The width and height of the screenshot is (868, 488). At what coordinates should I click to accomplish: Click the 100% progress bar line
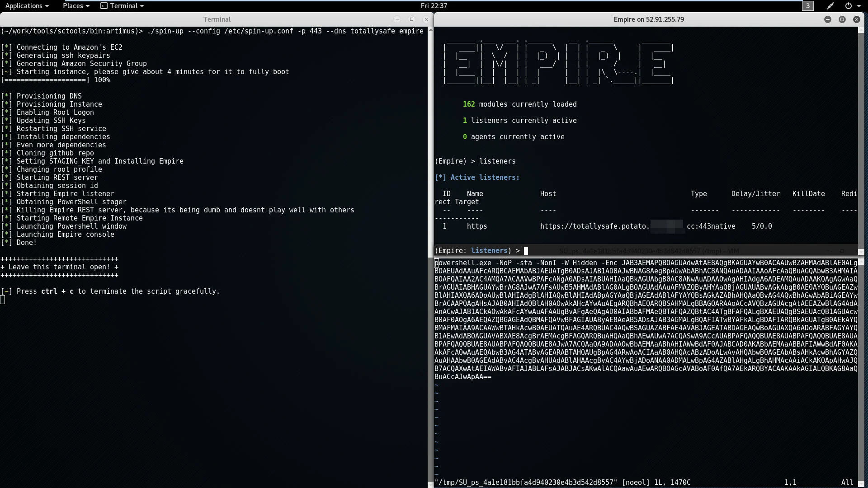click(x=56, y=80)
